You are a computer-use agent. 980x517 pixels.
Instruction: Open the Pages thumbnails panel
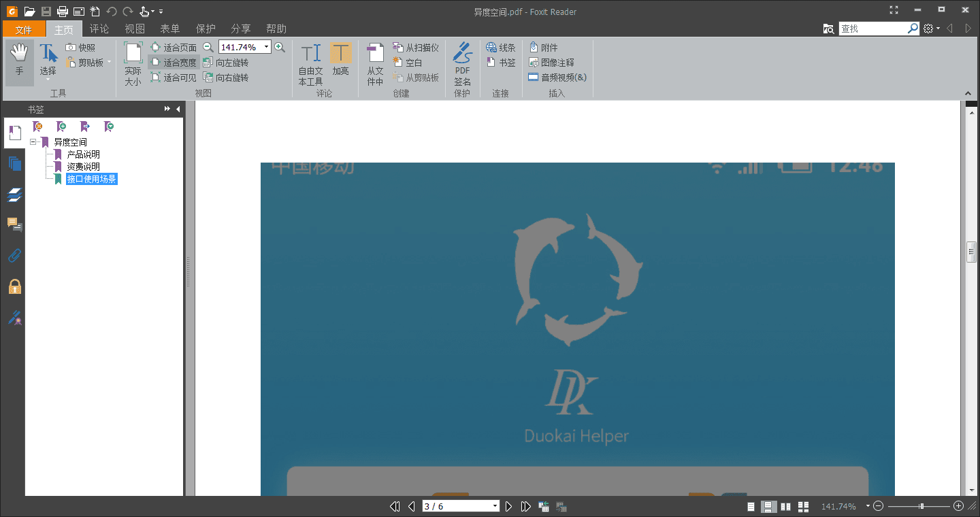click(x=14, y=164)
